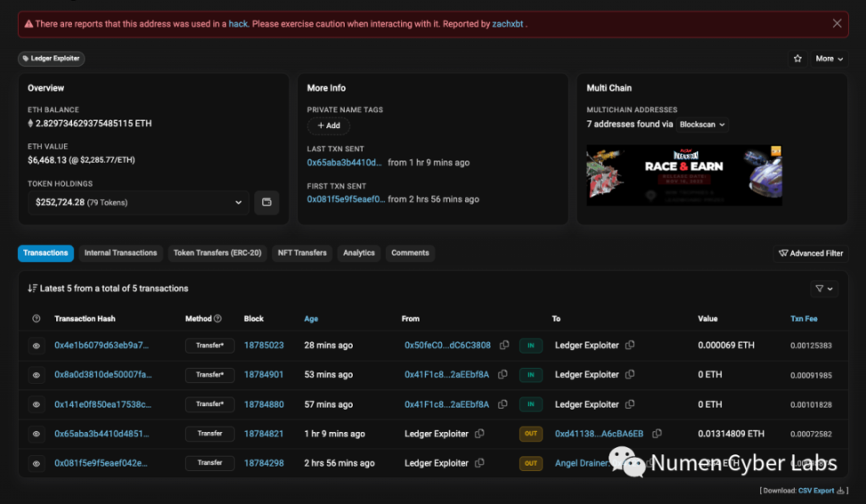Click the Method column info icon
866x504 pixels.
click(x=217, y=319)
